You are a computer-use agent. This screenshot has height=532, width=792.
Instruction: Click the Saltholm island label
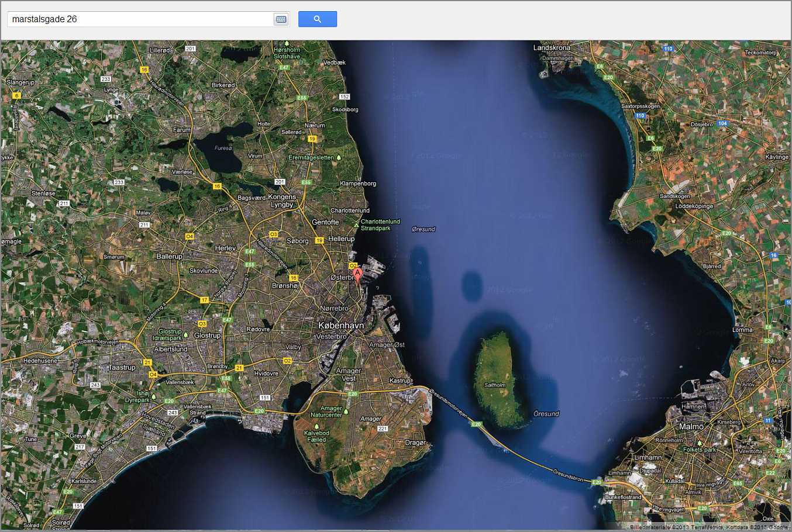pyautogui.click(x=495, y=385)
